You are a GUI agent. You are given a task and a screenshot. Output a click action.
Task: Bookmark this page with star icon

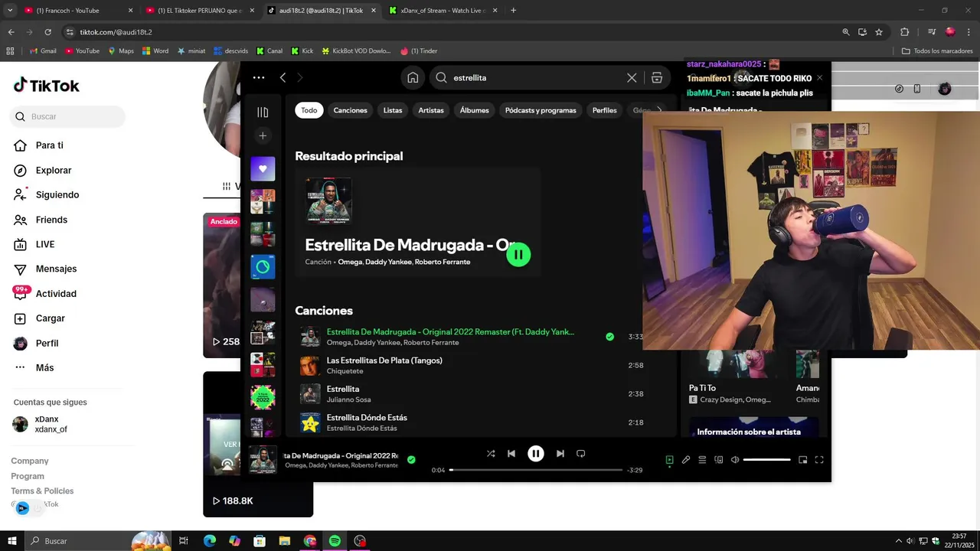click(x=879, y=32)
